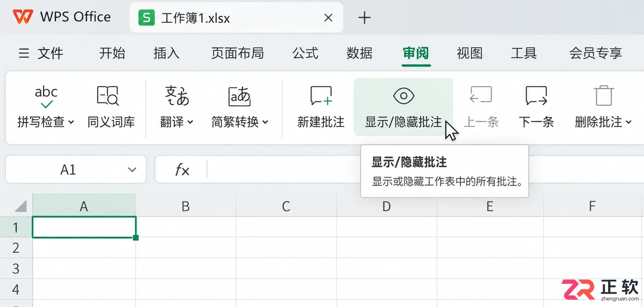The width and height of the screenshot is (644, 307).
Task: Go to previous comment 上一条 icon
Action: pyautogui.click(x=481, y=95)
